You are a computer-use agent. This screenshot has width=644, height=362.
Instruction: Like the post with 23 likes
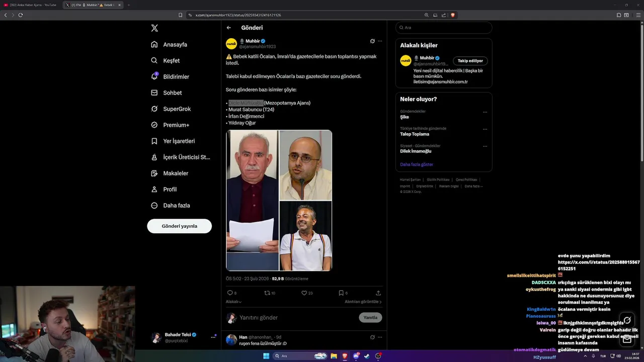click(x=304, y=293)
